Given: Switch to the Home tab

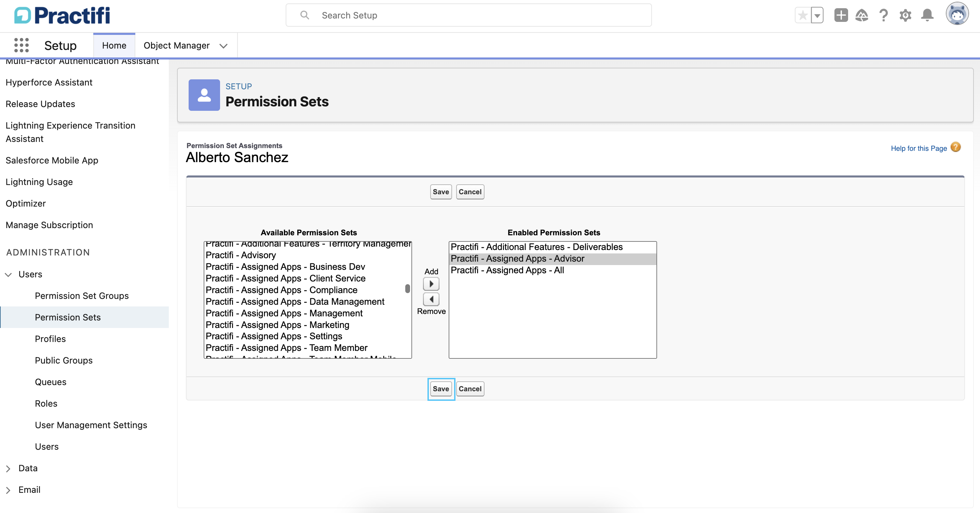Looking at the screenshot, I should click(114, 45).
